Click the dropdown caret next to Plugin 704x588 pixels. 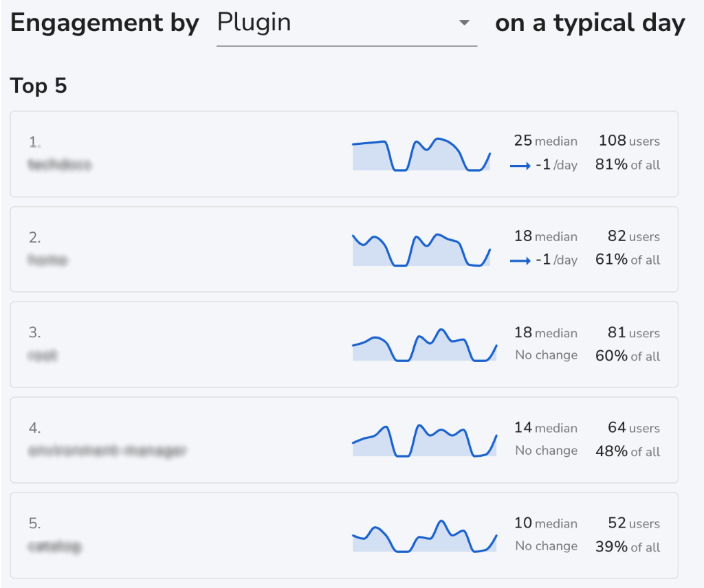click(x=465, y=23)
